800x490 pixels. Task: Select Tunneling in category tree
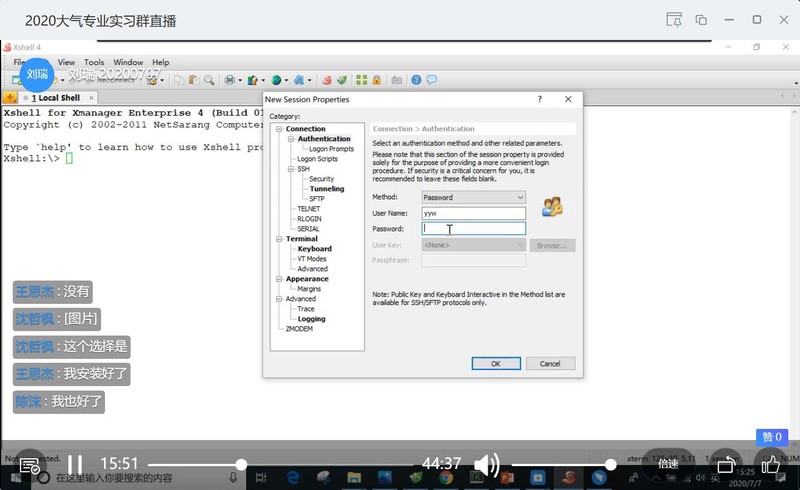point(326,189)
